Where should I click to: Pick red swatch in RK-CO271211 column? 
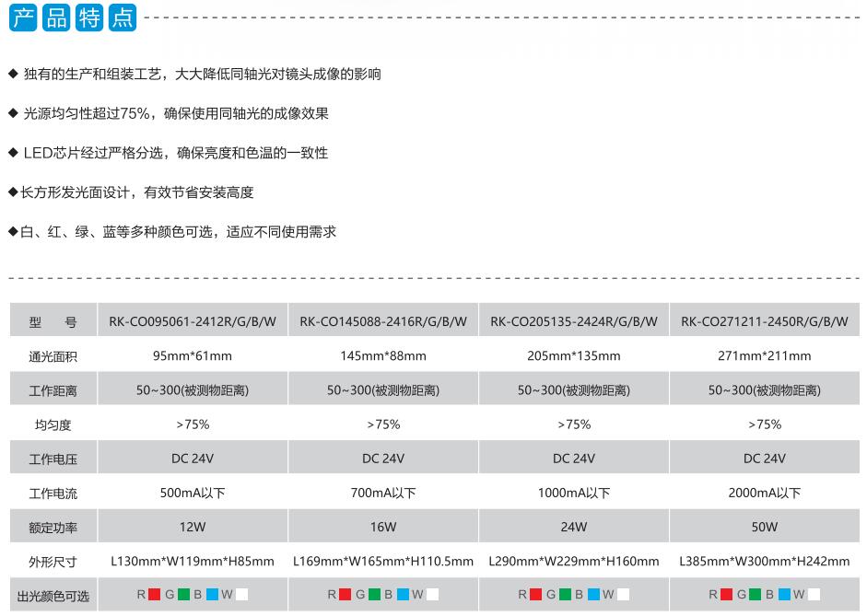(x=727, y=595)
